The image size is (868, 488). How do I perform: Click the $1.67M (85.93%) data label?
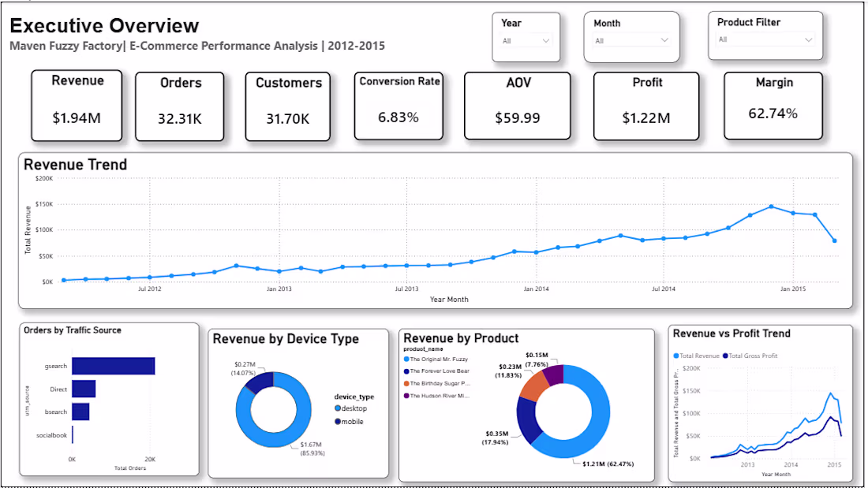pyautogui.click(x=312, y=449)
